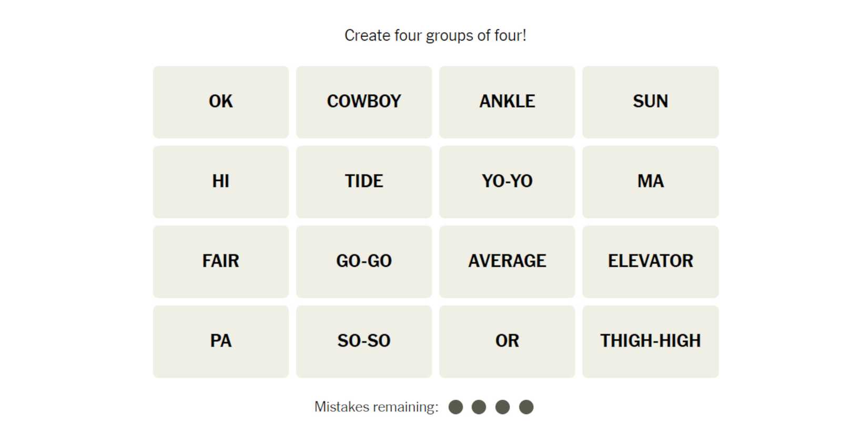The width and height of the screenshot is (868, 434).
Task: Select the PA tile
Action: point(220,341)
